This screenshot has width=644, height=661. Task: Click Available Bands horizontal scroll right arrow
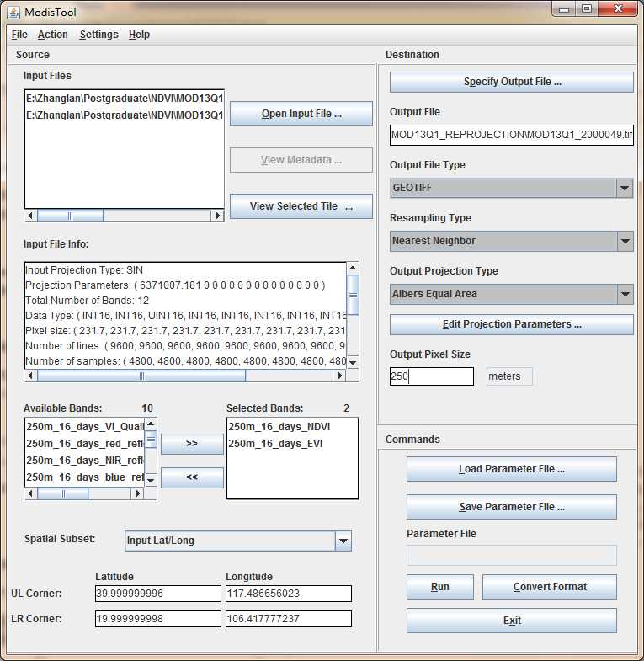[138, 493]
